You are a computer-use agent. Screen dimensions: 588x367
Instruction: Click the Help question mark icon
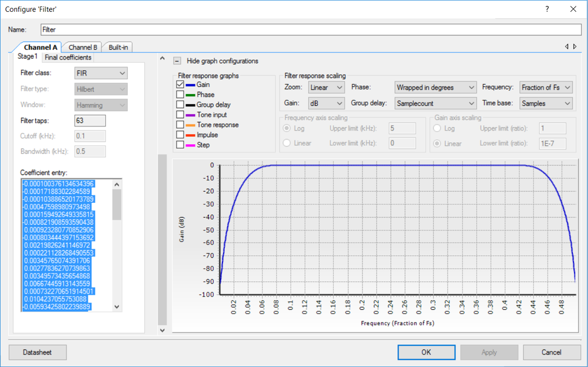pos(547,9)
